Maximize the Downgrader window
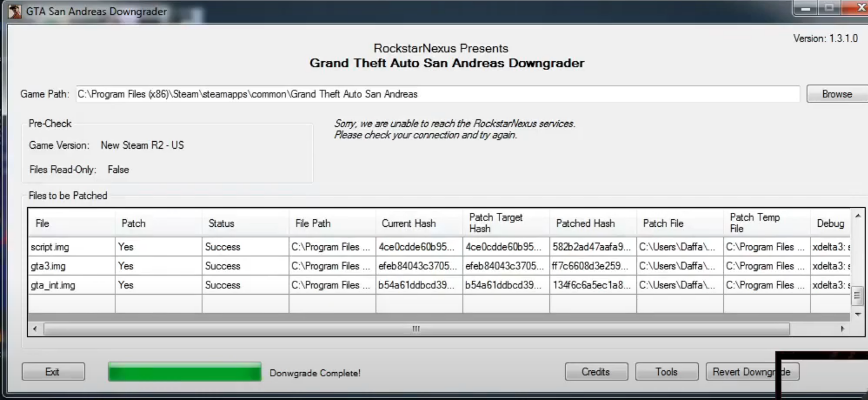Viewport: 868px width, 400px height. [x=829, y=9]
